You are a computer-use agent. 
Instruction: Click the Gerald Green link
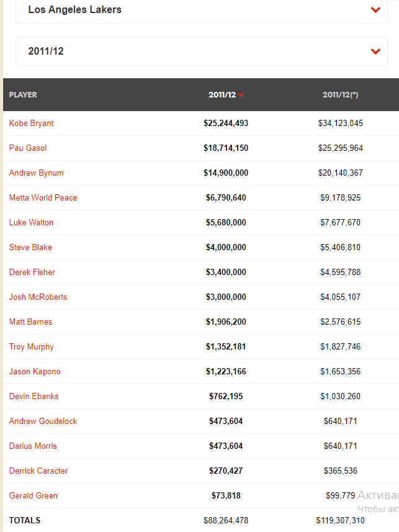[x=34, y=496]
